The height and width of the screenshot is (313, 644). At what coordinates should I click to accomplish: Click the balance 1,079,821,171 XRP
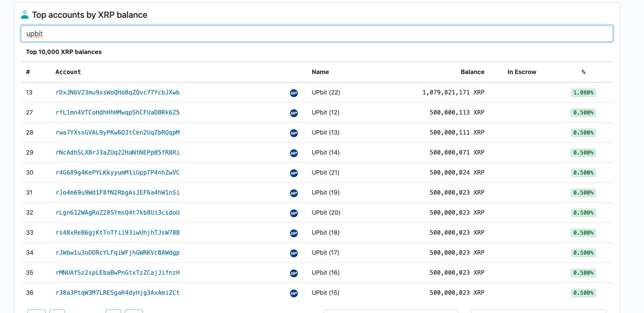(453, 92)
